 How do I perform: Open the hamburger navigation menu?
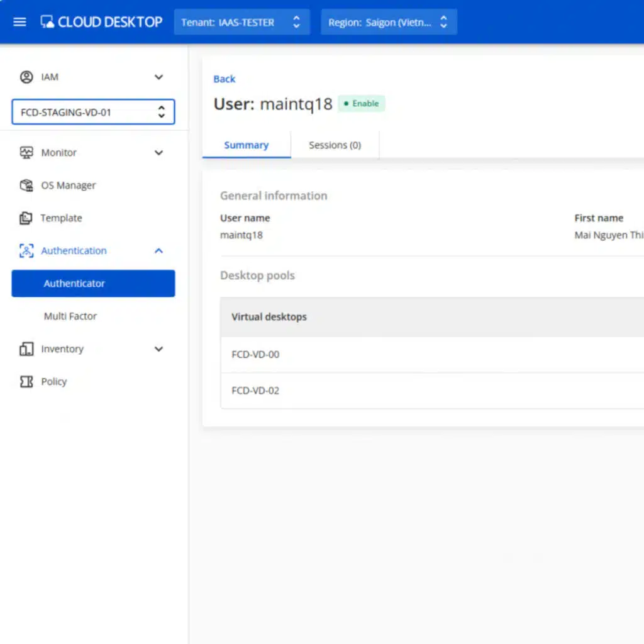click(19, 21)
